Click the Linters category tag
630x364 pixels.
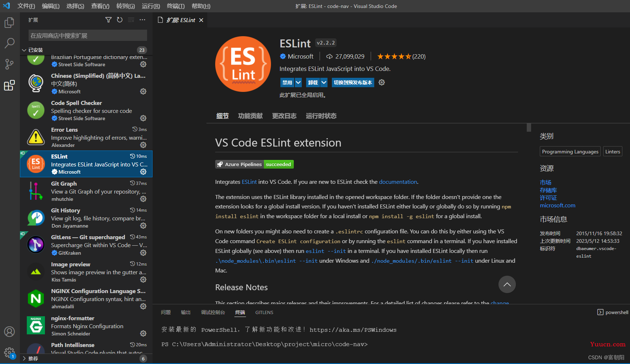click(613, 152)
